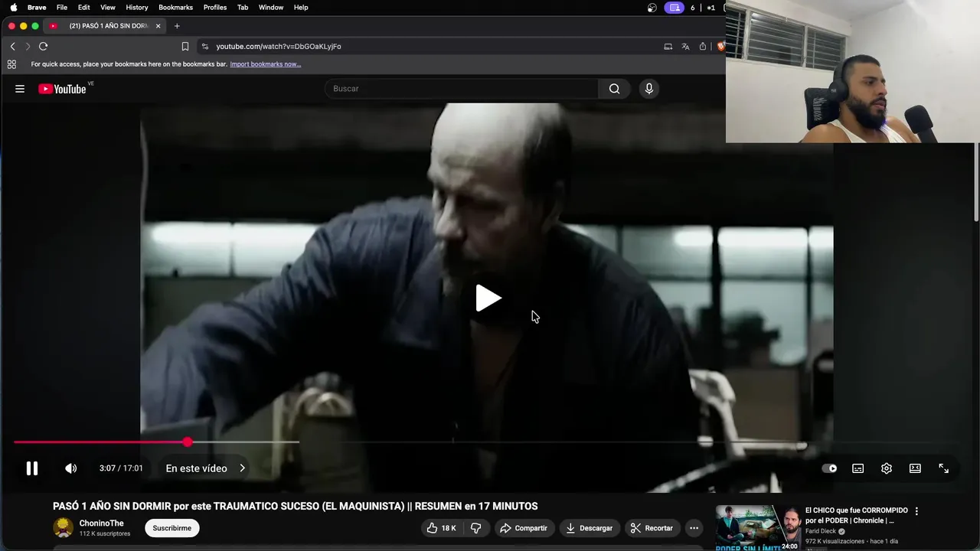
Task: Share this page from the address bar
Action: click(x=703, y=47)
